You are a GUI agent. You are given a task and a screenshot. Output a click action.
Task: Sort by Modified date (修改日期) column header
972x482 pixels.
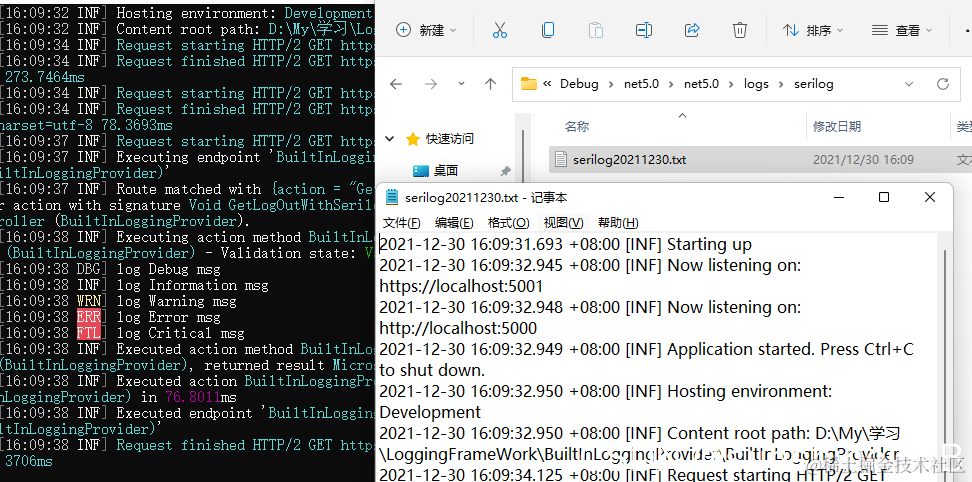point(837,126)
